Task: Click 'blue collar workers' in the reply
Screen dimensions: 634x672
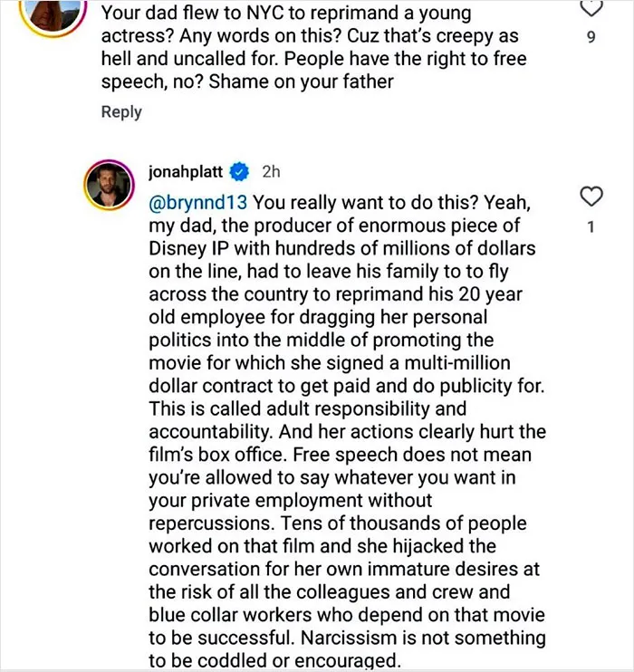Action: pos(230,615)
